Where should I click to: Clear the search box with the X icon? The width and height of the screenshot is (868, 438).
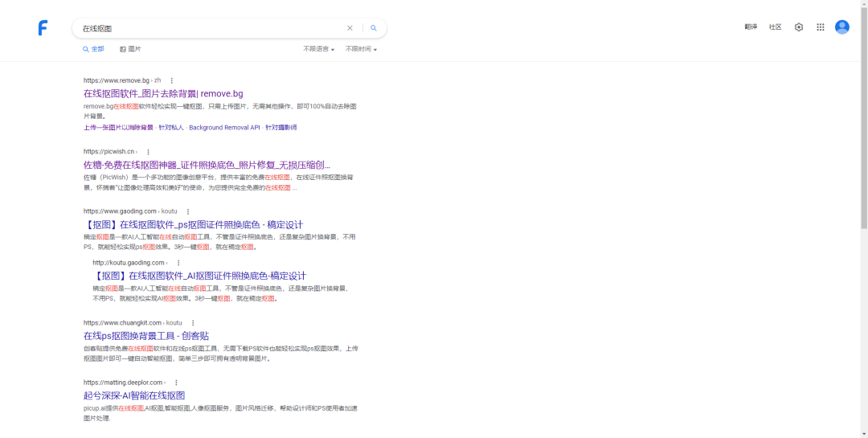(x=350, y=28)
